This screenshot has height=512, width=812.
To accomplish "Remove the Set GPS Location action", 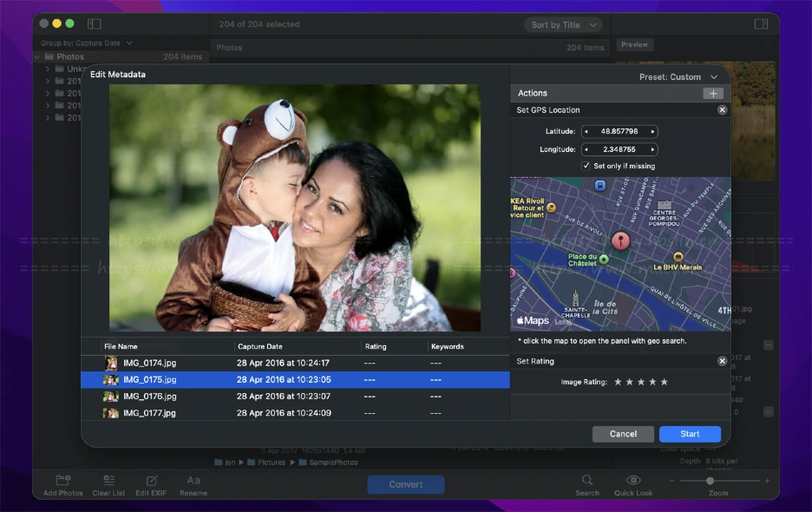I will (722, 110).
